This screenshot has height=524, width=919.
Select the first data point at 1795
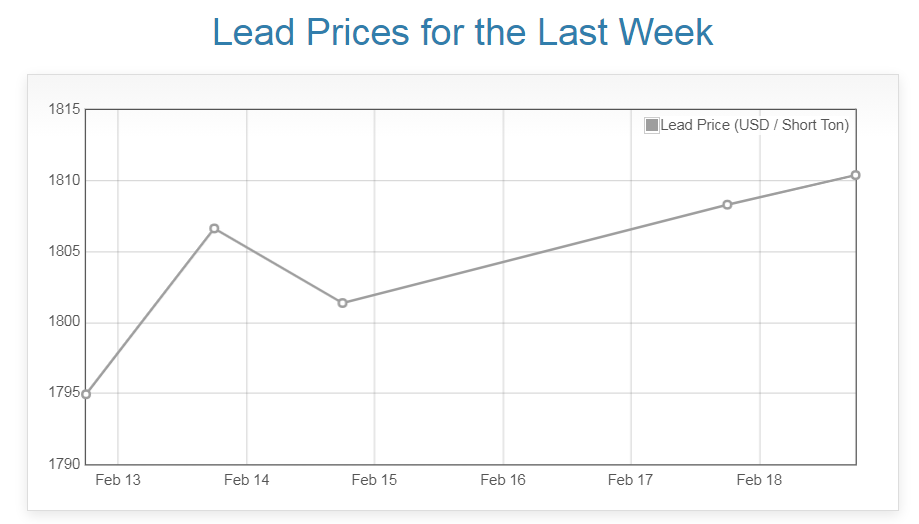coord(86,394)
